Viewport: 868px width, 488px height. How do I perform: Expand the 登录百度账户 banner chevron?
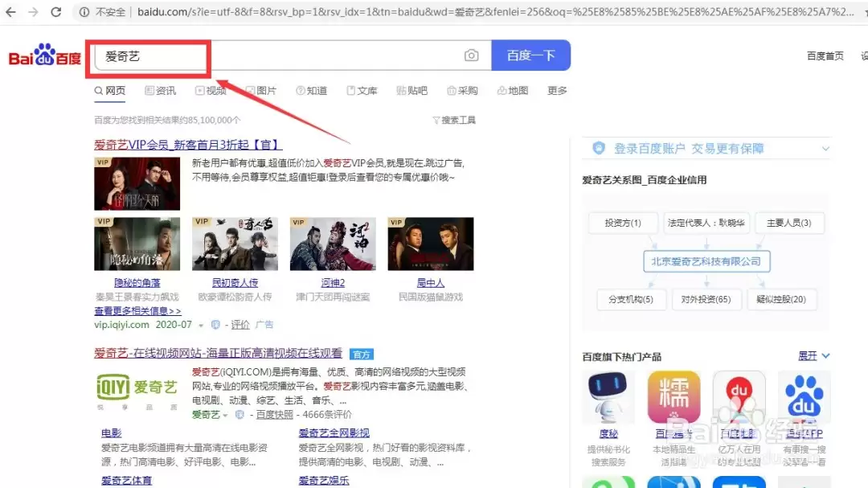point(825,149)
